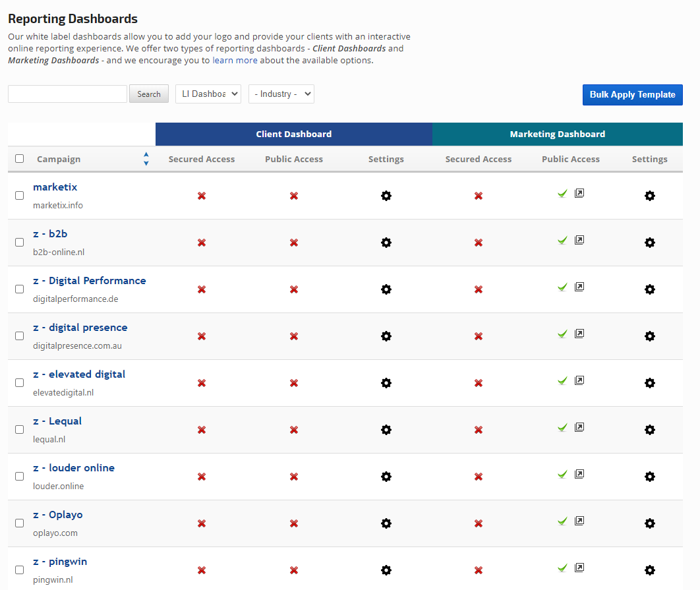Open Client Dashboard settings gear for marketix
This screenshot has height=590, width=700.
(386, 196)
